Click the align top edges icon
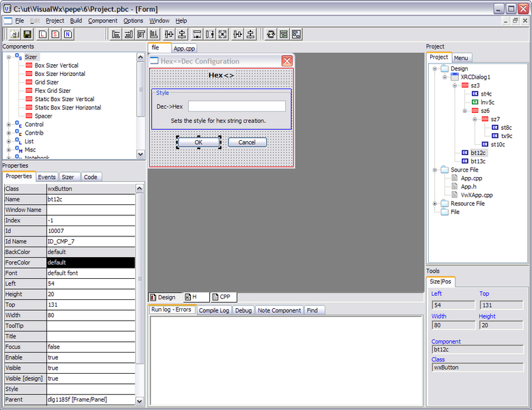Viewport: 532px width, 410px height. tap(141, 34)
